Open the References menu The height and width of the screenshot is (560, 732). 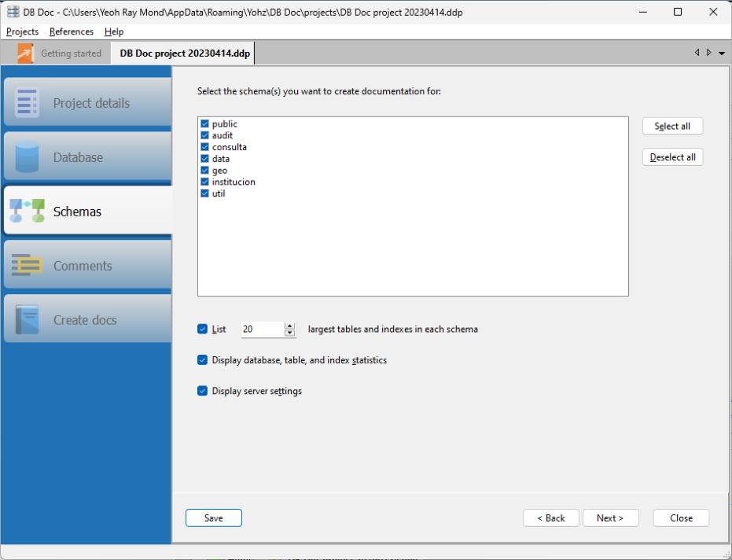[71, 31]
